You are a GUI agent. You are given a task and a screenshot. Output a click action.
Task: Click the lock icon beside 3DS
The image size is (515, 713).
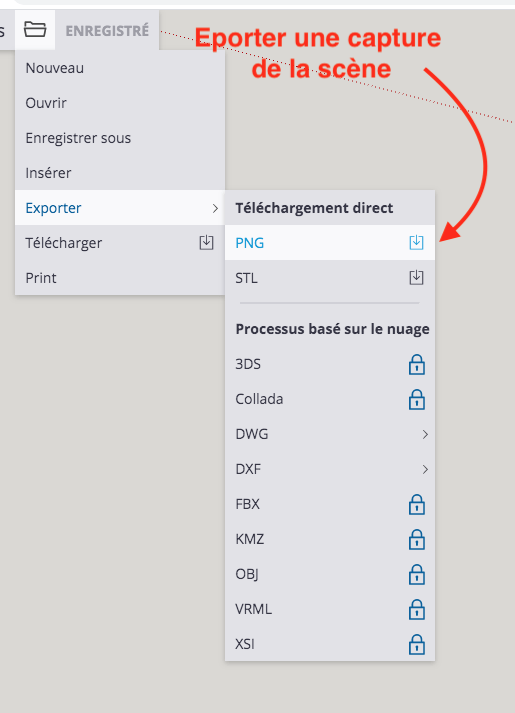point(417,365)
